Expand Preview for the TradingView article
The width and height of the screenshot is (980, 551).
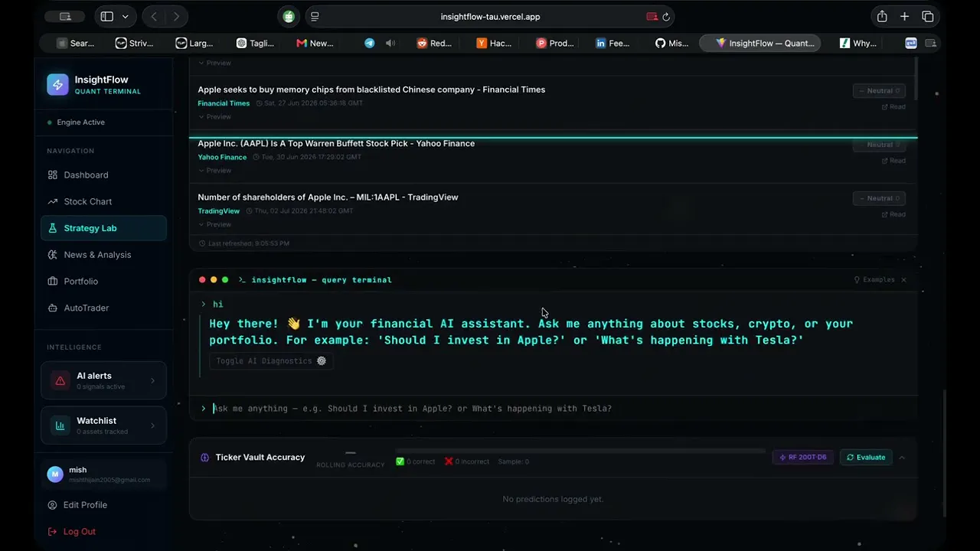(x=215, y=224)
